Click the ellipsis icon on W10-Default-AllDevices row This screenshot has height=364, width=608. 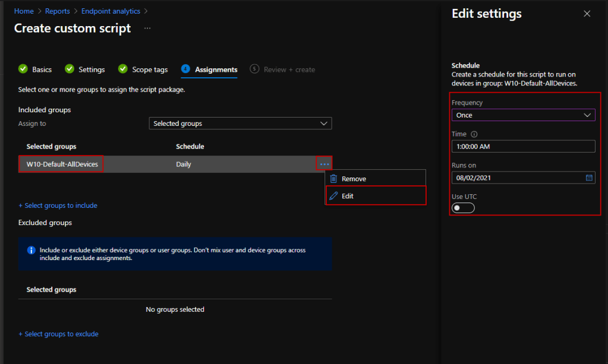(x=324, y=164)
